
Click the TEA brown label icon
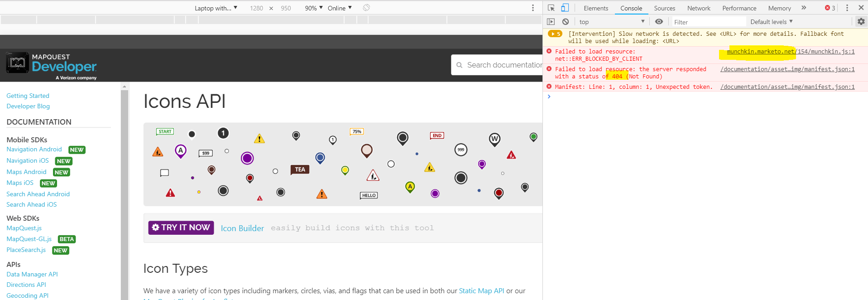pyautogui.click(x=300, y=170)
